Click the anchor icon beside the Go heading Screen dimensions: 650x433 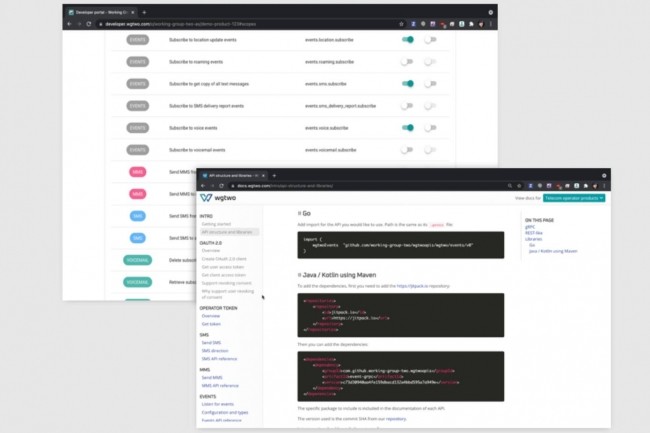(300, 213)
